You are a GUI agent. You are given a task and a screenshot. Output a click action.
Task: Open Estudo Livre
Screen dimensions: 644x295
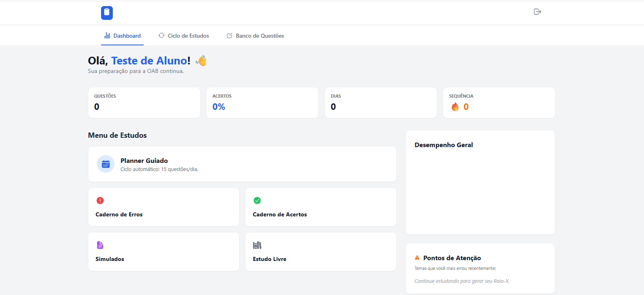[321, 252]
